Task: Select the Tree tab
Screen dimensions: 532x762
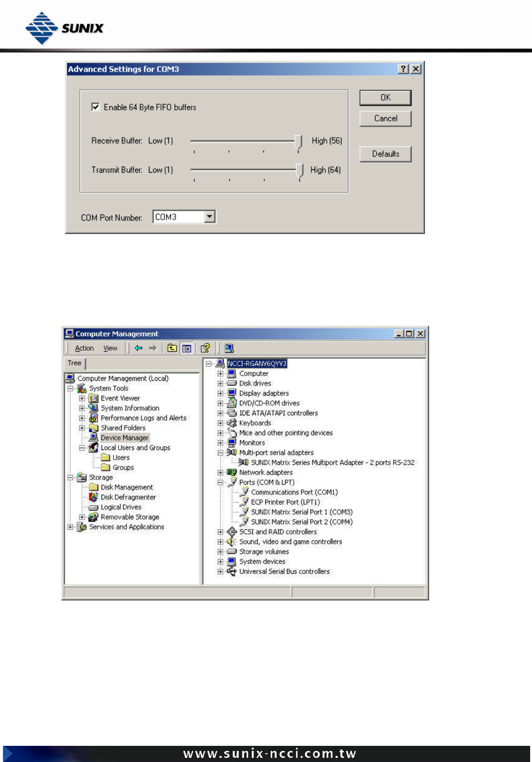Action: [74, 363]
